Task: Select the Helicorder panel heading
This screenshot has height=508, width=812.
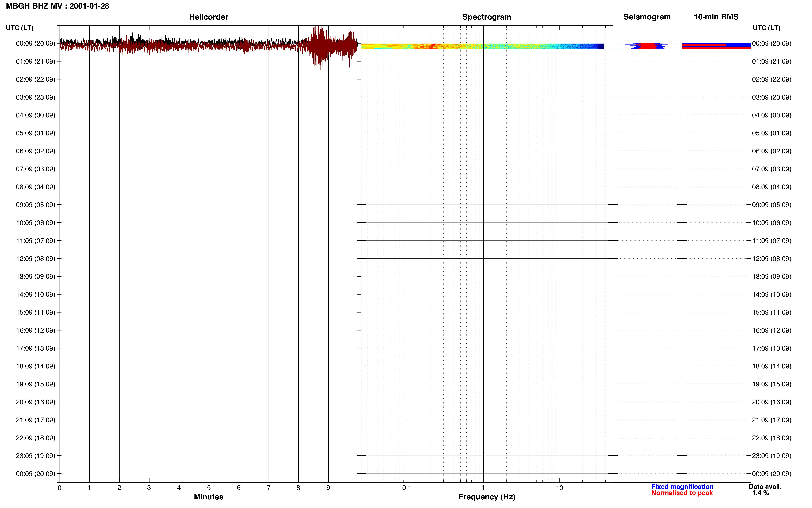Action: (209, 17)
